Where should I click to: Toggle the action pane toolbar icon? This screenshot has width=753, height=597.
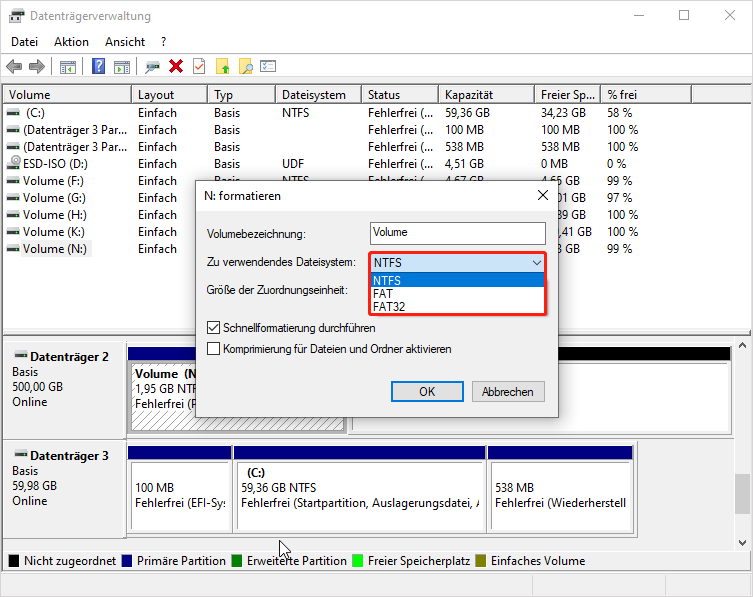pos(122,67)
